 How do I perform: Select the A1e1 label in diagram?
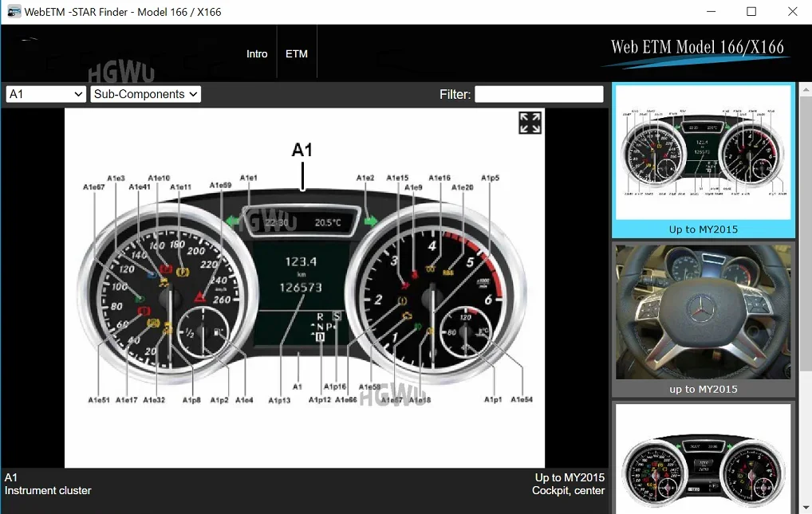249,178
